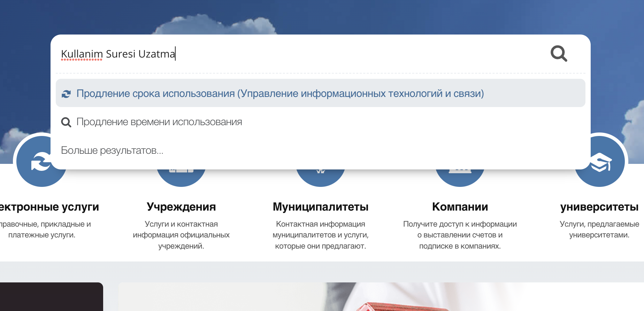The width and height of the screenshot is (644, 311).
Task: Click the refresh icon in first suggestion
Action: [66, 94]
